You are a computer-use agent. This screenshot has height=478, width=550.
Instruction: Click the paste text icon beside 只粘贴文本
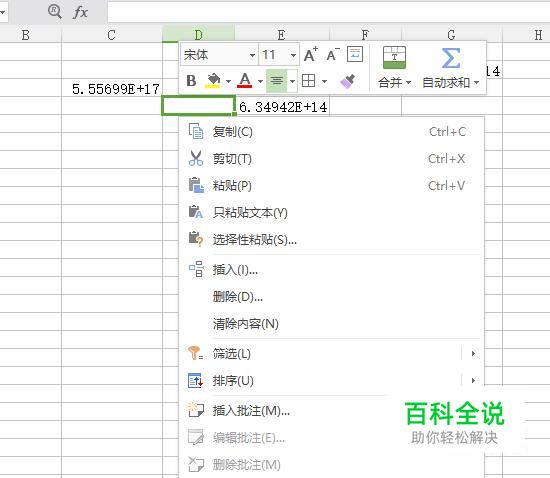[196, 212]
